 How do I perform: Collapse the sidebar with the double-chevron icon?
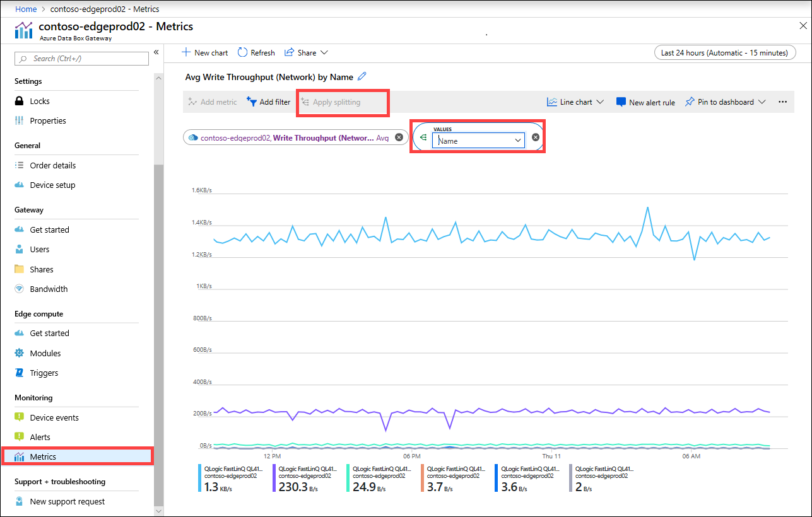tap(156, 52)
